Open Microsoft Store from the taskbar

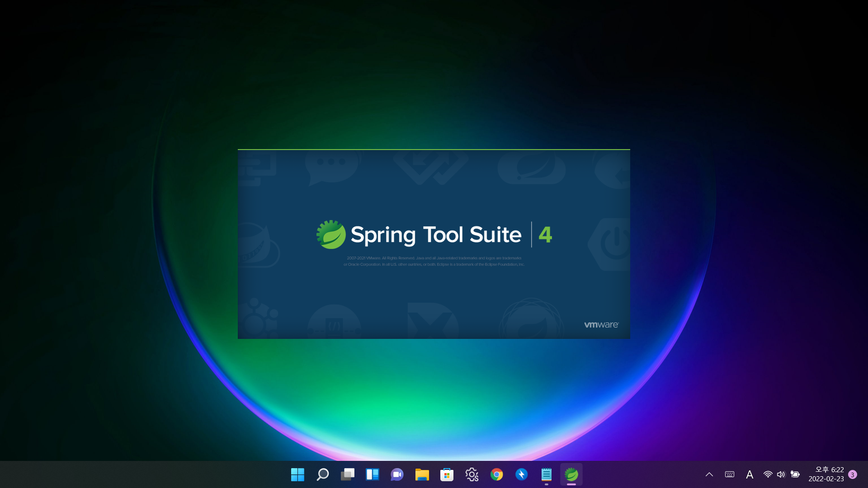click(447, 474)
